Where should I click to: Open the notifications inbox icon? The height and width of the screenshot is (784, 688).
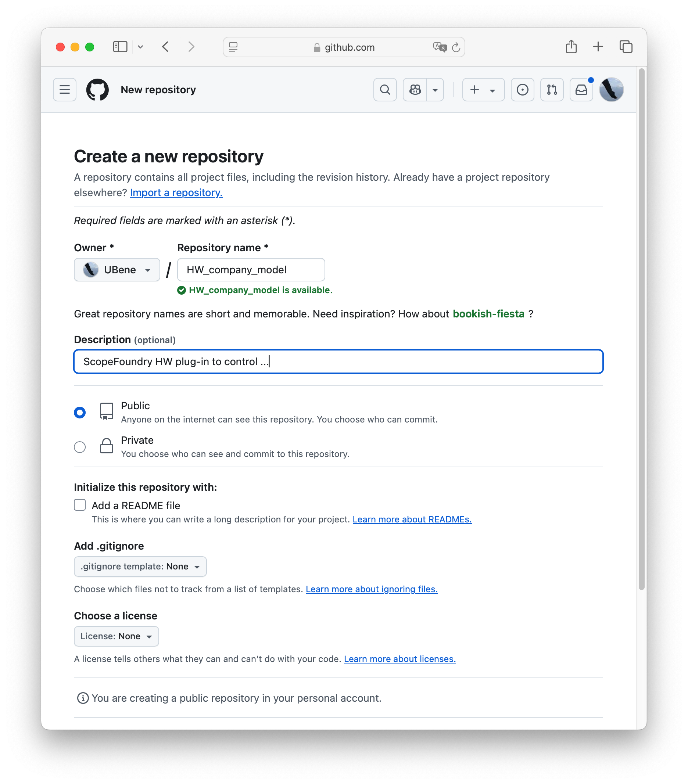point(581,90)
